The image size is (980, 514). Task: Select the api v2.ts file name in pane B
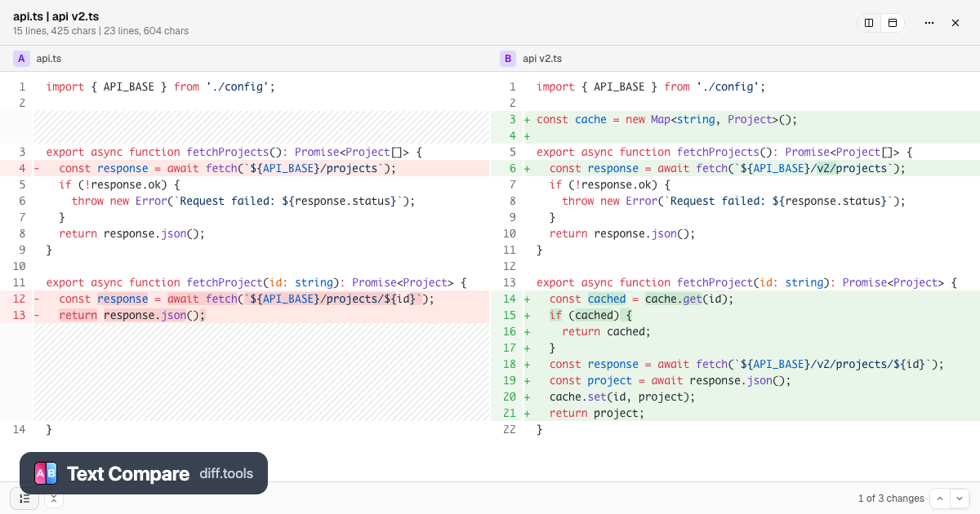tap(542, 59)
